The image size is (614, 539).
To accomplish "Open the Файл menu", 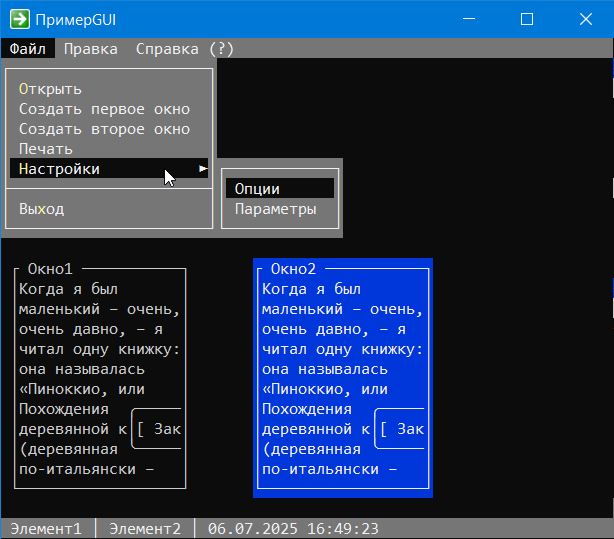I will tap(28, 49).
